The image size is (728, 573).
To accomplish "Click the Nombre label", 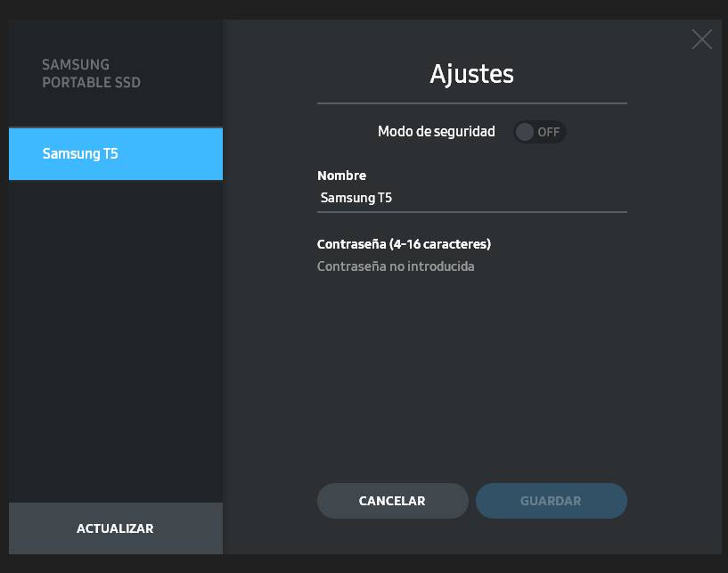I will [341, 176].
